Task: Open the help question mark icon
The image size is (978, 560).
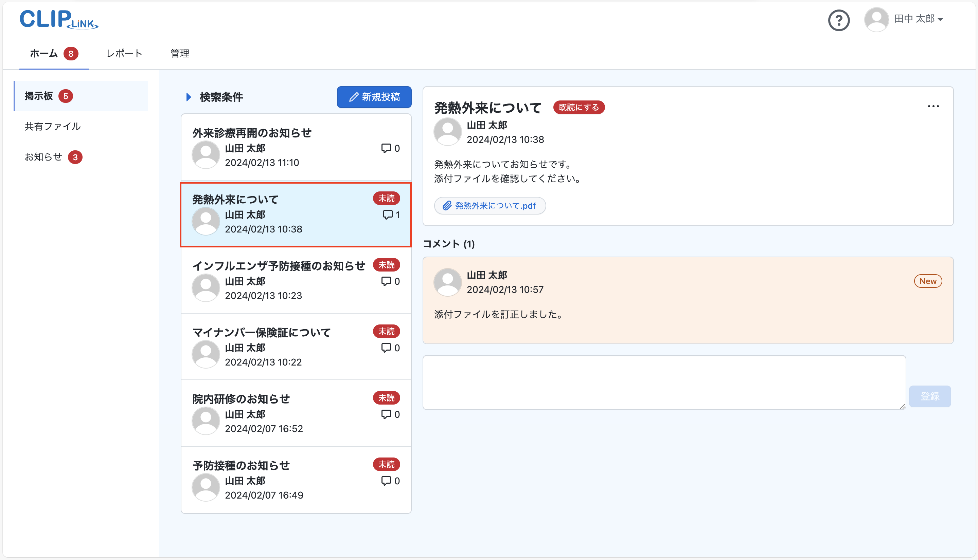Action: [x=839, y=20]
